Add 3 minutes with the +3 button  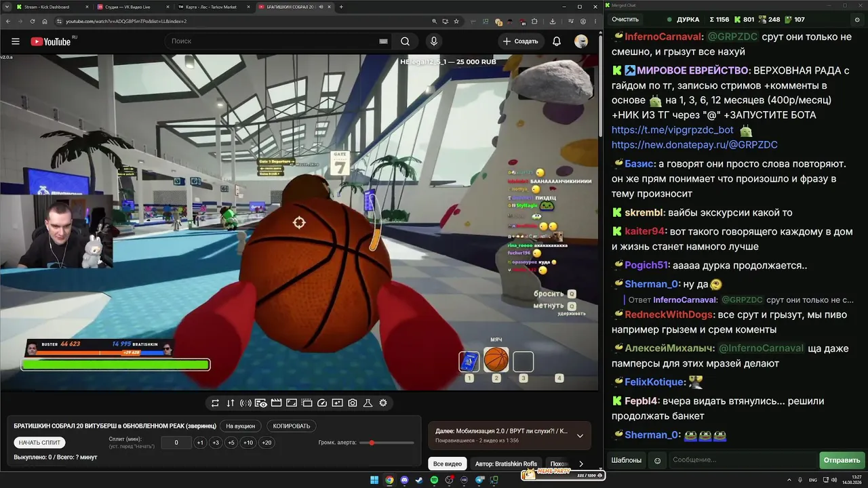pos(216,443)
